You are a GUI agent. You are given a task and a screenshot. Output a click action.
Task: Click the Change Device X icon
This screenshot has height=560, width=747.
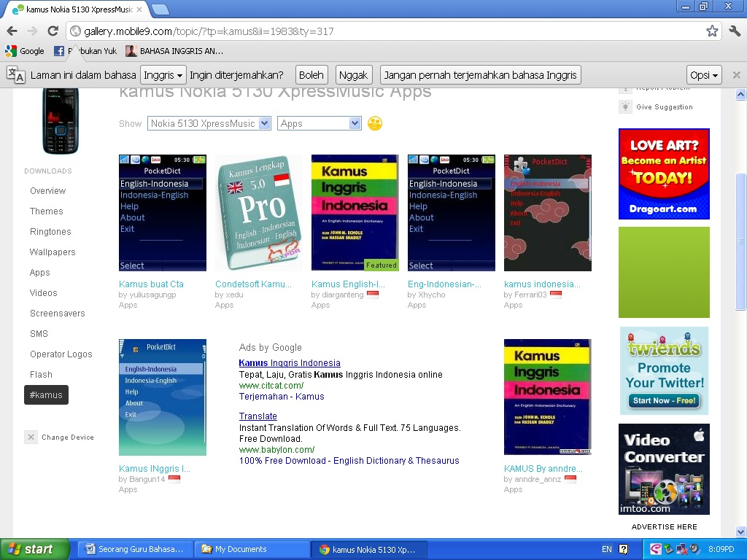coord(31,437)
